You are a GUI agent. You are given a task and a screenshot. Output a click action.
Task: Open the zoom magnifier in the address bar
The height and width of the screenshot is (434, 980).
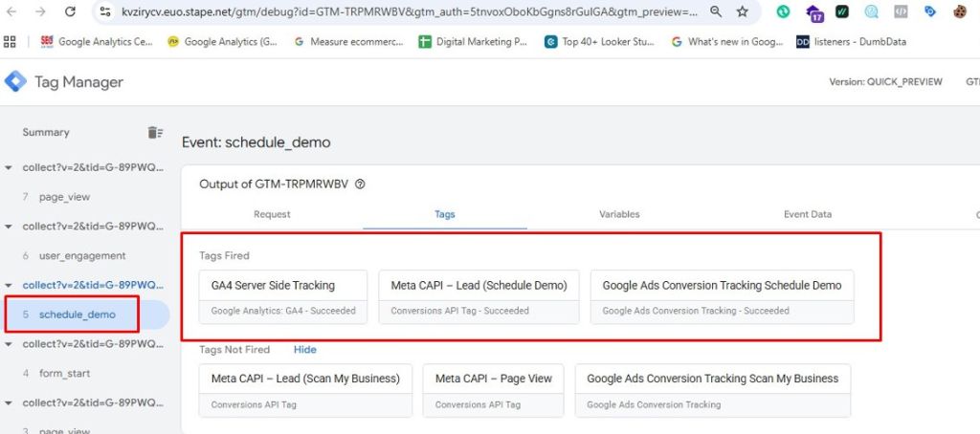(716, 12)
